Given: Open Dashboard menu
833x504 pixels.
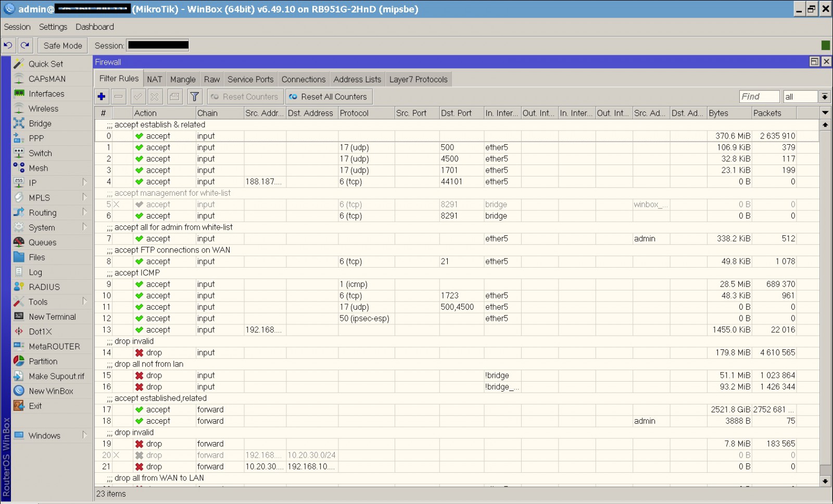Looking at the screenshot, I should [x=95, y=27].
